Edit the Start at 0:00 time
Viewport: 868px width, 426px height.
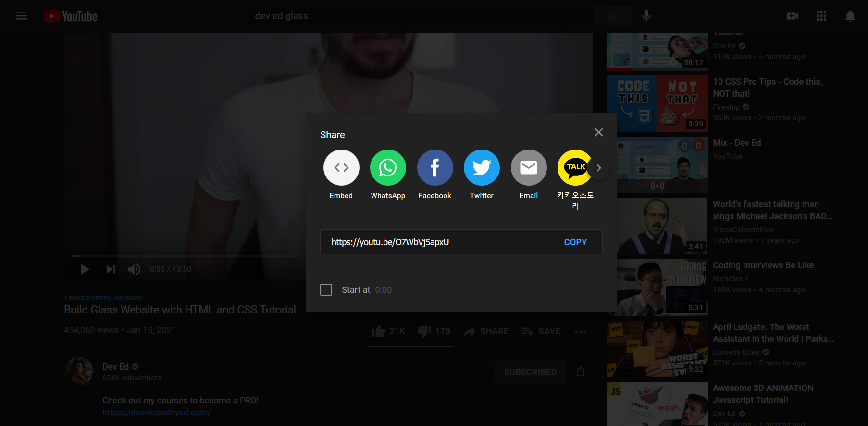(384, 290)
